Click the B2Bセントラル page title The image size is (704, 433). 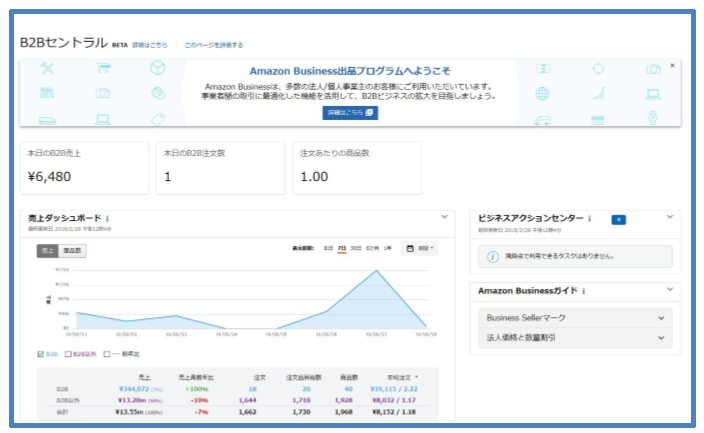click(64, 43)
